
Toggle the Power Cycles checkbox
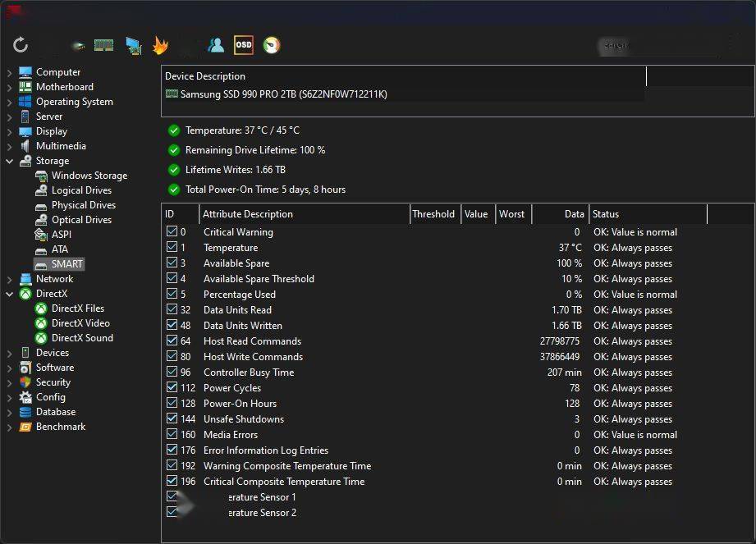172,388
